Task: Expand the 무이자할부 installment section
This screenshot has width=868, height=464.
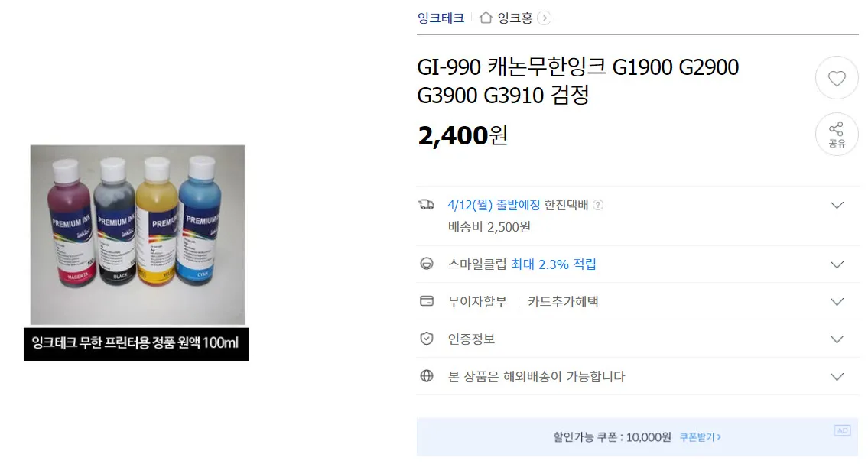Action: click(837, 301)
